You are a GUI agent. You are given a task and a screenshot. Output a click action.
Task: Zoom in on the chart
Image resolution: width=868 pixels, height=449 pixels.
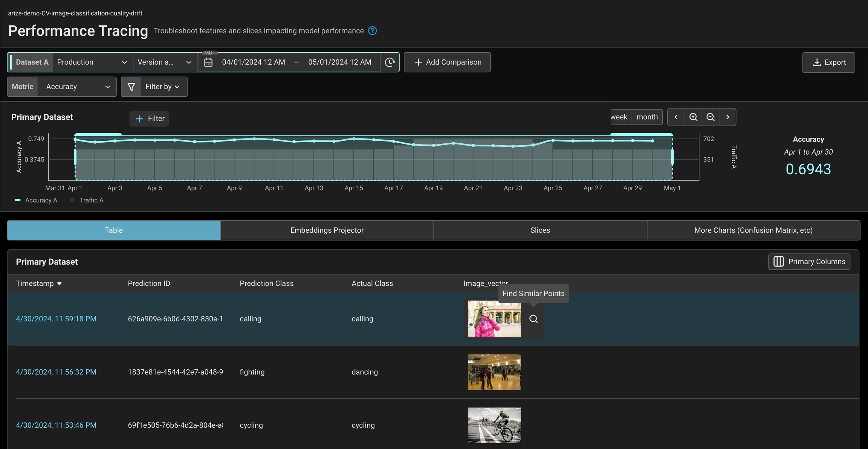pyautogui.click(x=693, y=117)
